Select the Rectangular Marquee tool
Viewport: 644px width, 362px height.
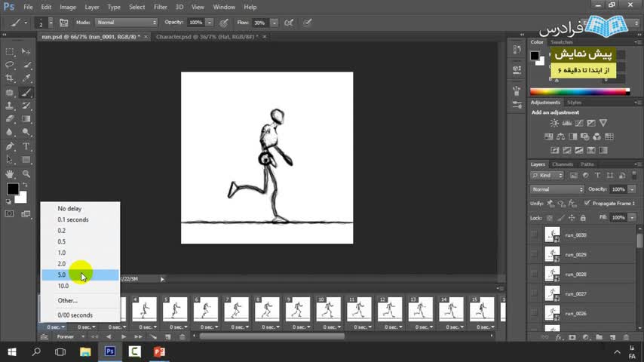click(10, 52)
